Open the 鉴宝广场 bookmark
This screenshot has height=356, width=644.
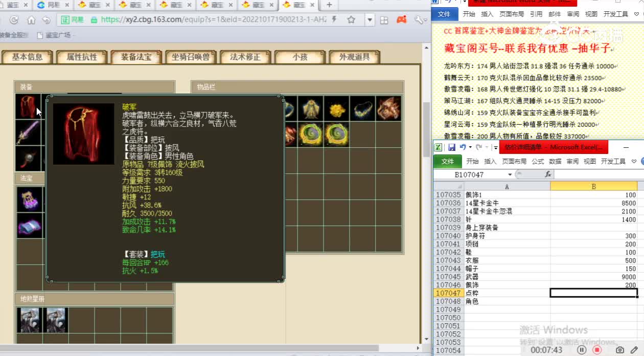(x=54, y=35)
